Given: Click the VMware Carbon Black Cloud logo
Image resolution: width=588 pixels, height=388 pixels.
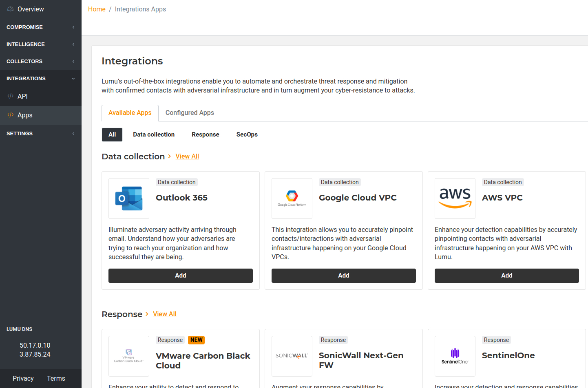Looking at the screenshot, I should (x=129, y=356).
